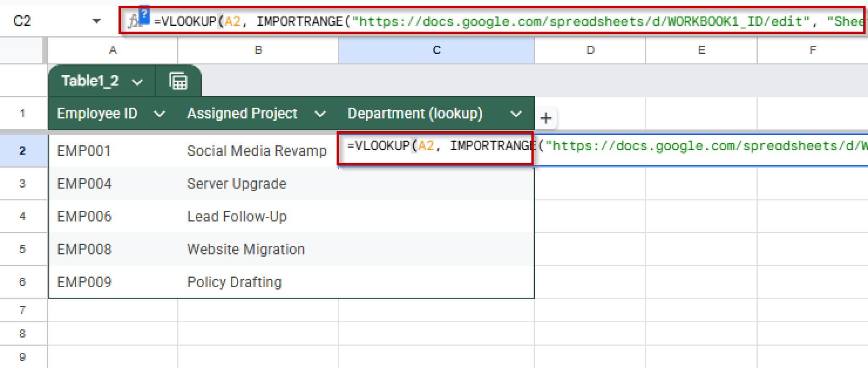
Task: Click the formula bar text field
Action: [x=508, y=21]
